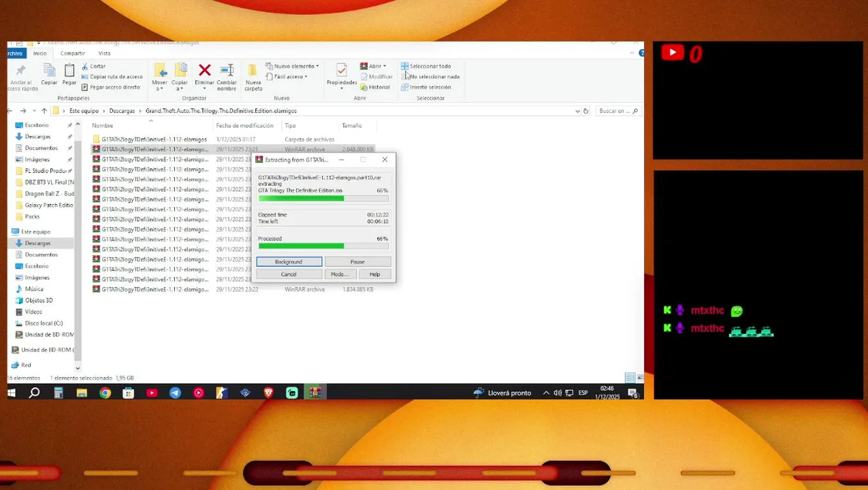Click the file extraction progress bar

coord(323,198)
